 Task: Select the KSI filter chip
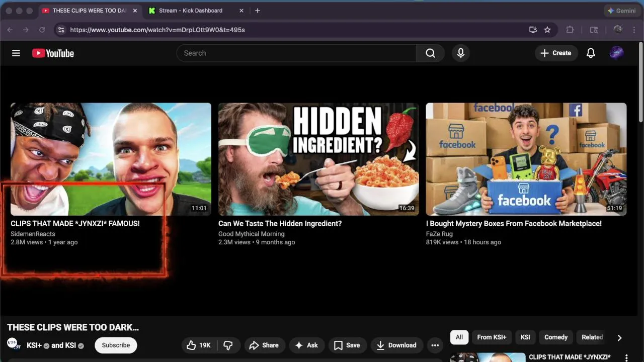pyautogui.click(x=525, y=337)
